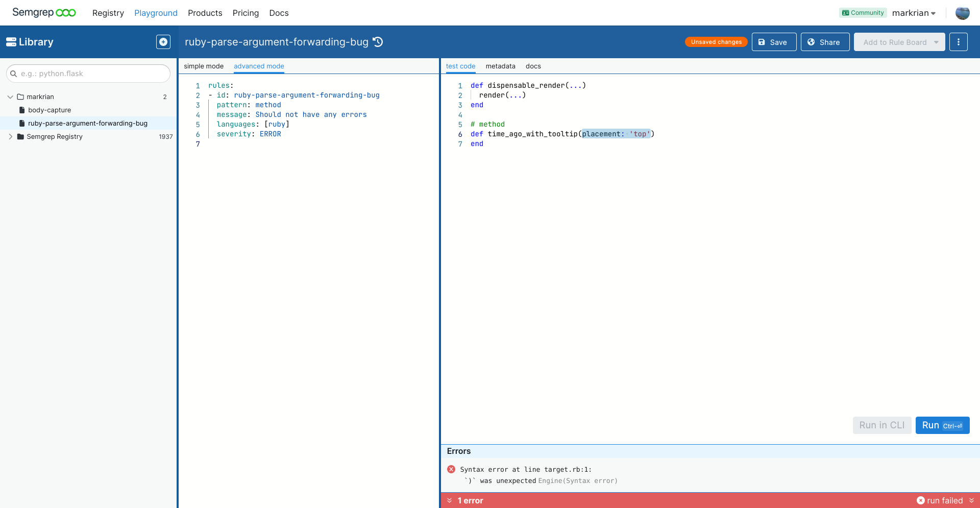
Task: Collapse the markrian folder
Action: [x=10, y=96]
